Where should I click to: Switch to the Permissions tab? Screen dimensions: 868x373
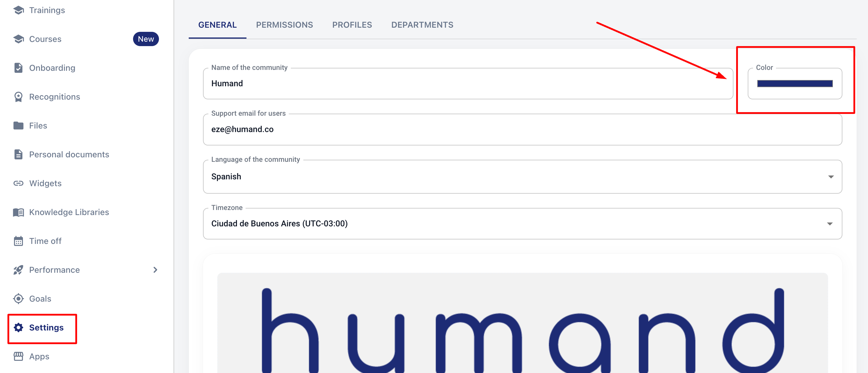click(x=284, y=25)
